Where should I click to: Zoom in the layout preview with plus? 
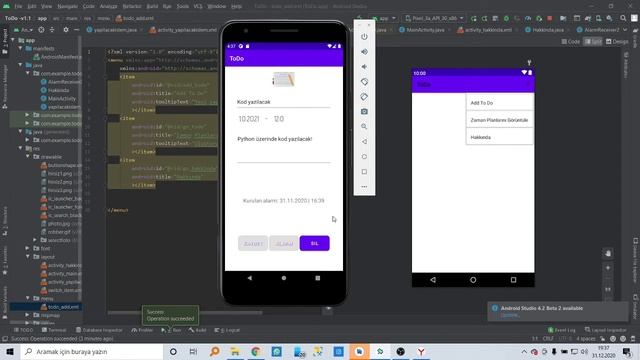tap(608, 268)
